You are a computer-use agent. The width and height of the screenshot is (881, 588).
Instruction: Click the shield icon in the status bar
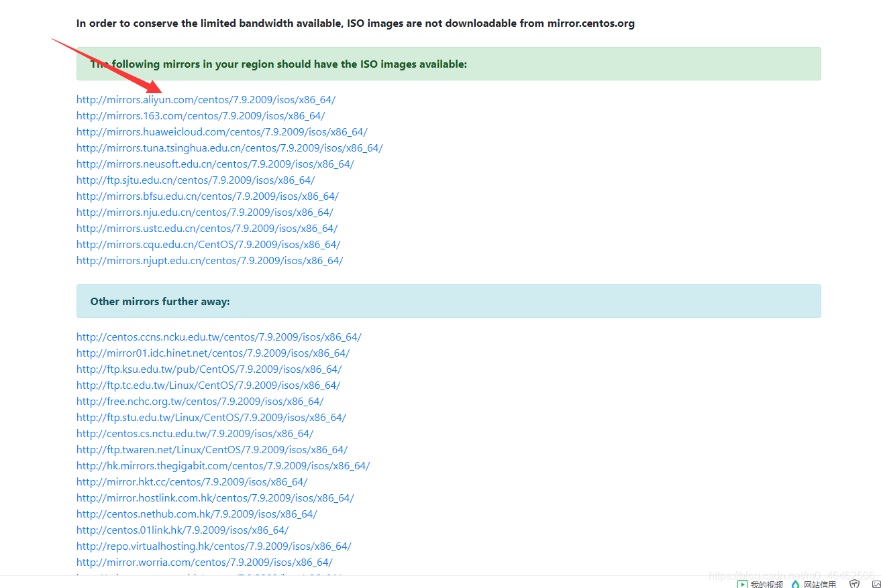(x=854, y=584)
